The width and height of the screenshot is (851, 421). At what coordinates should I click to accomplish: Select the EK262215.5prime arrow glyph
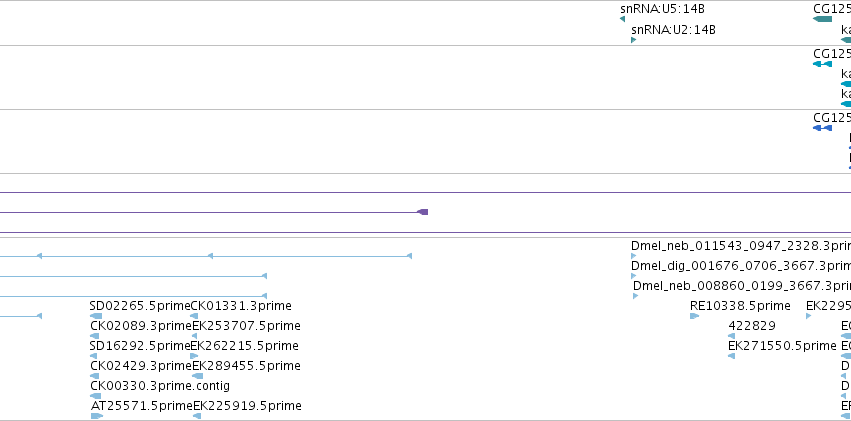pos(194,356)
